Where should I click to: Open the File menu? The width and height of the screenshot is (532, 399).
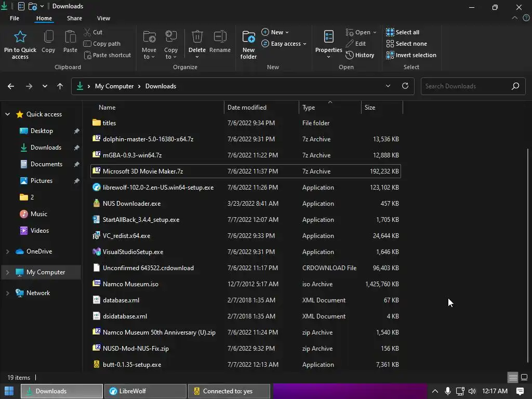(15, 18)
